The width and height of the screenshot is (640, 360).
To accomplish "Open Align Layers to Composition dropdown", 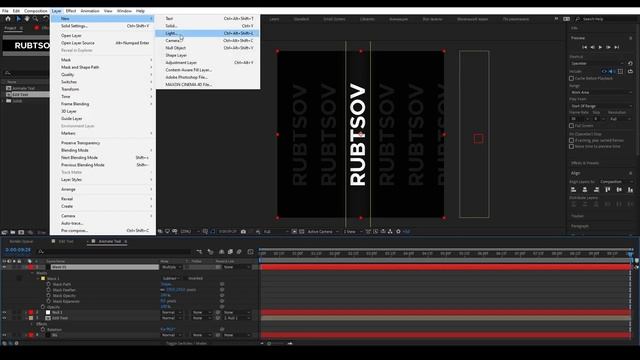I will point(616,182).
